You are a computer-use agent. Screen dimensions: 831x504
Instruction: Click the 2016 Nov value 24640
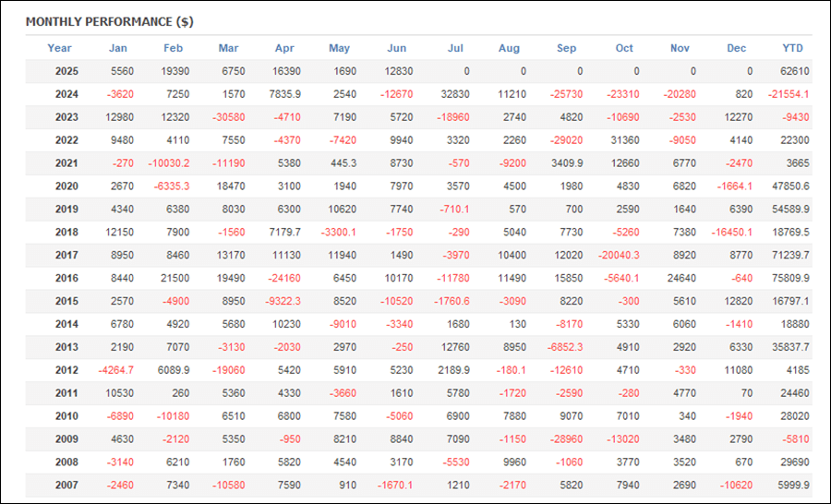pyautogui.click(x=681, y=278)
